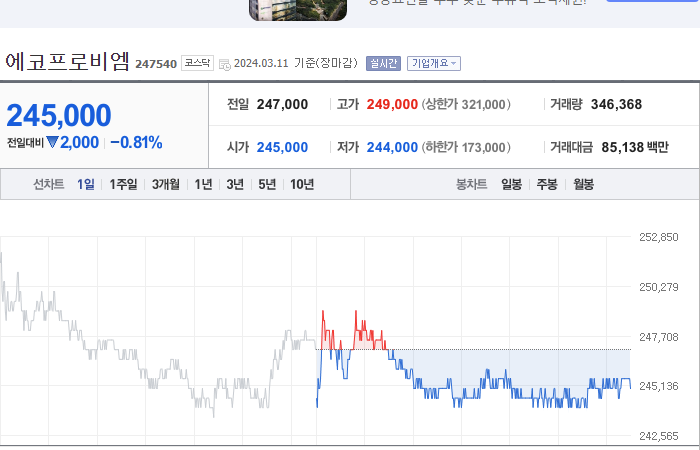The image size is (700, 450).
Task: Click the current price 245,000
Action: click(58, 116)
